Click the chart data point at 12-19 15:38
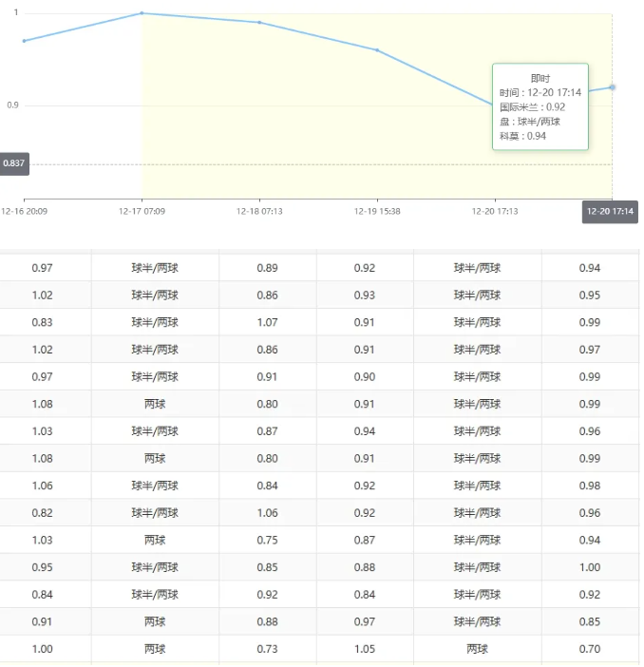 pos(377,50)
